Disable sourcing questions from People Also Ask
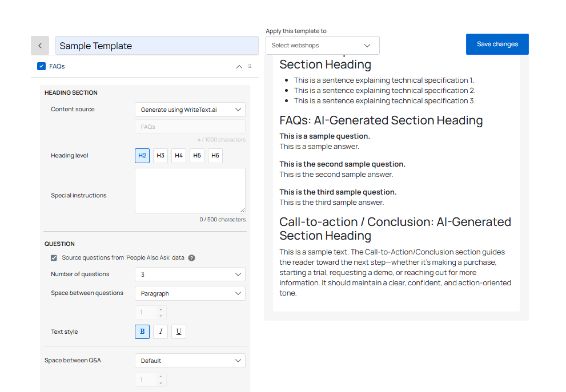The height and width of the screenshot is (392, 566). click(54, 258)
